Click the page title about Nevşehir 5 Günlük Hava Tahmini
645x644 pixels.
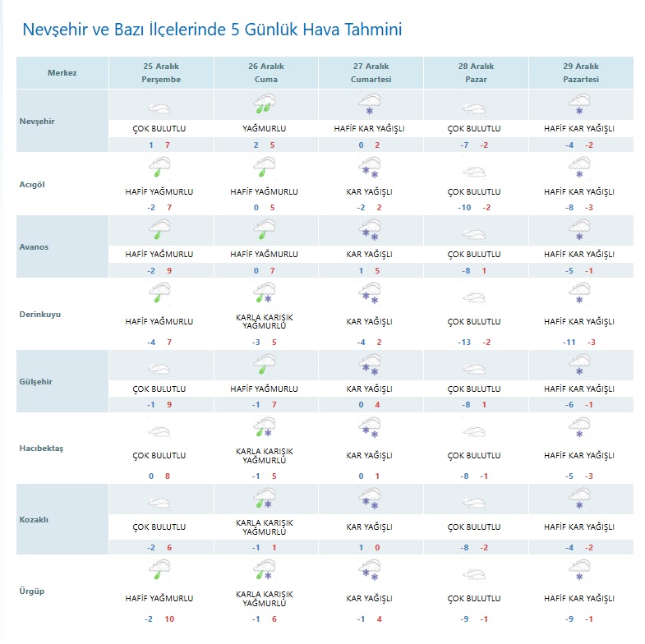tap(212, 31)
